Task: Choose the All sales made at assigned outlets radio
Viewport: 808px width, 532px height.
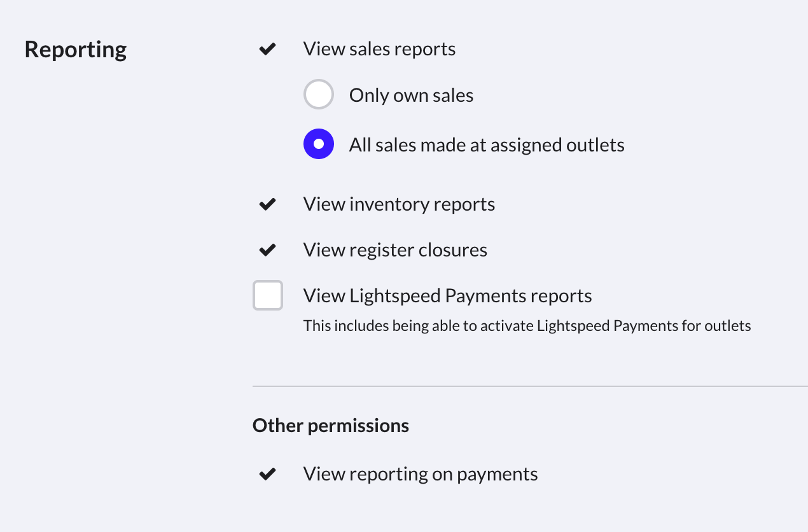Action: (319, 144)
